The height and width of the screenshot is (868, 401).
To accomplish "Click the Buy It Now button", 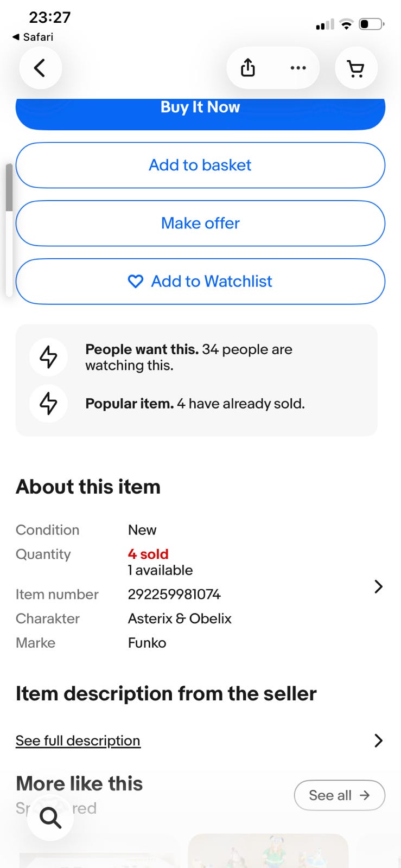I will 200,113.
